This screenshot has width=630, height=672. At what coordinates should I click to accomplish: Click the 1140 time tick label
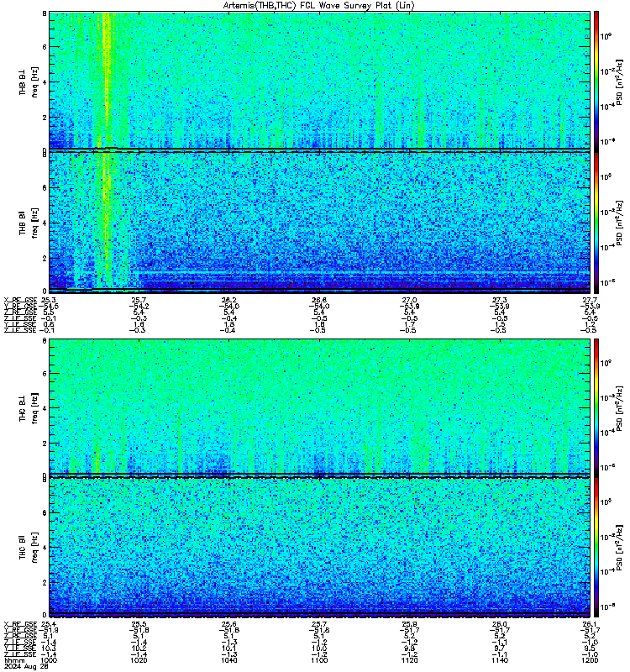coord(500,660)
